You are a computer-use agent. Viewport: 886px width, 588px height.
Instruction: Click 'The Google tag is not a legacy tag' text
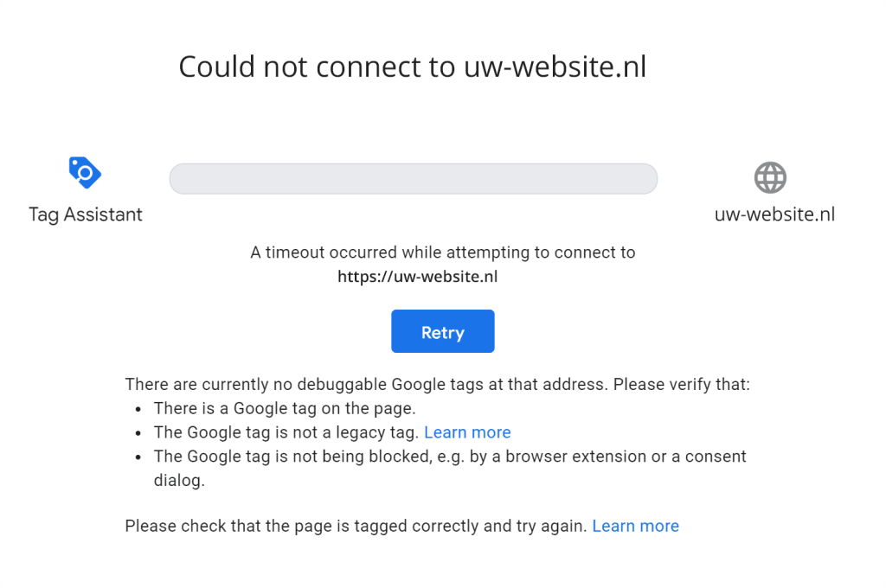point(286,432)
